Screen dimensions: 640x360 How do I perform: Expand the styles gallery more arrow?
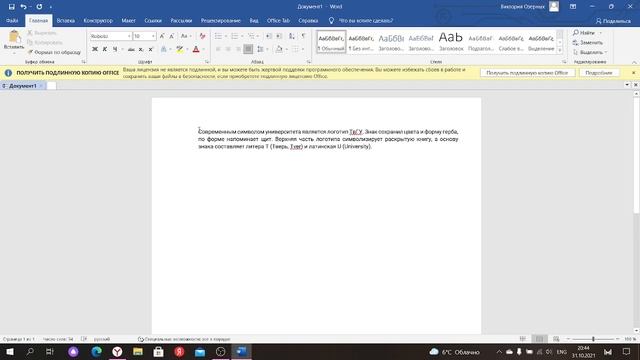(560, 50)
